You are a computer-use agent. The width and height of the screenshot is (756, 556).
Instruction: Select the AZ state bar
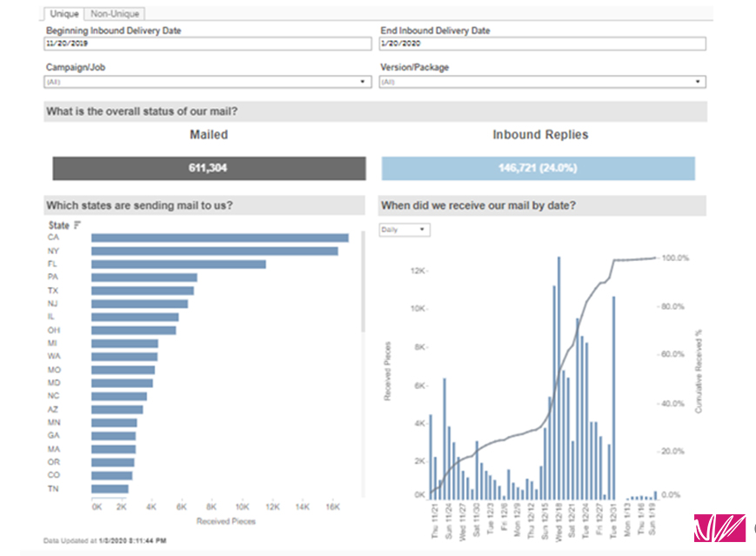point(117,410)
